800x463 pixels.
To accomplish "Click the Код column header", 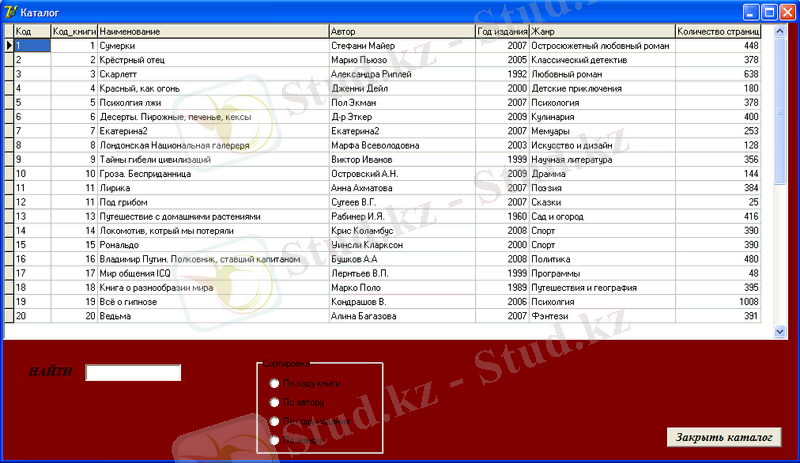I will point(32,31).
